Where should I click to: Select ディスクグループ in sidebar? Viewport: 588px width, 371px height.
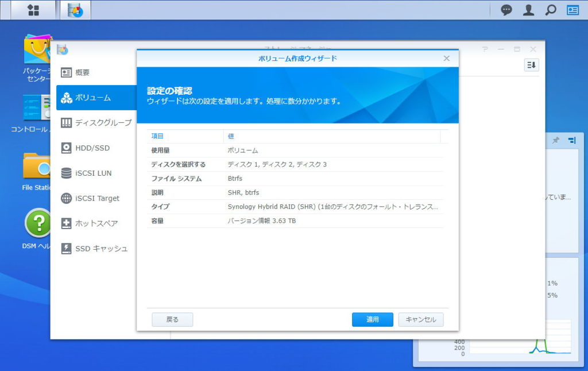tap(96, 123)
